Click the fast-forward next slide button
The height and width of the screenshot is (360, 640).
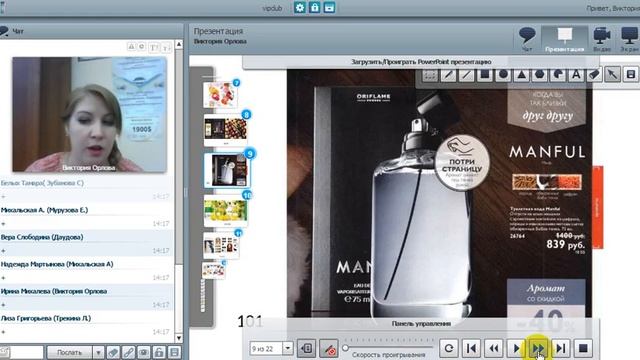pyautogui.click(x=538, y=348)
